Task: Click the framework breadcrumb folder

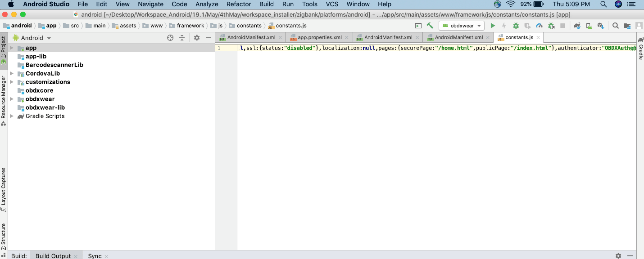Action: point(187,26)
